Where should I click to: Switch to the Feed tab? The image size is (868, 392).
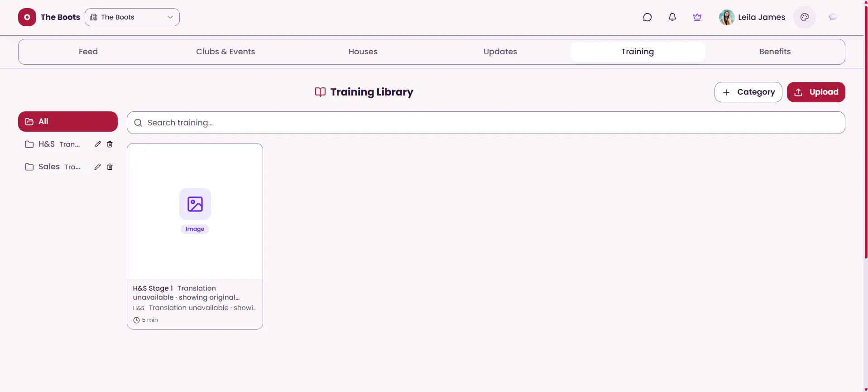click(88, 52)
